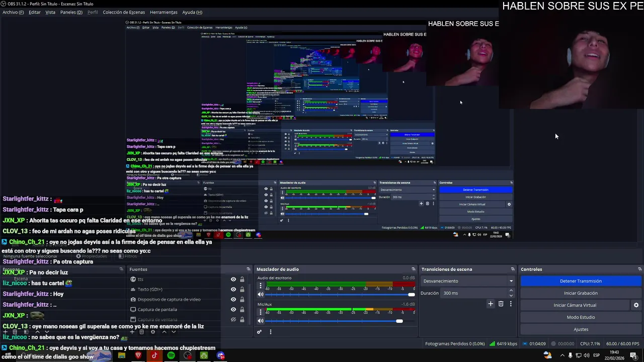Screen dimensions: 644x362
Task: Delete the transition with trash icon
Action: coord(501,304)
